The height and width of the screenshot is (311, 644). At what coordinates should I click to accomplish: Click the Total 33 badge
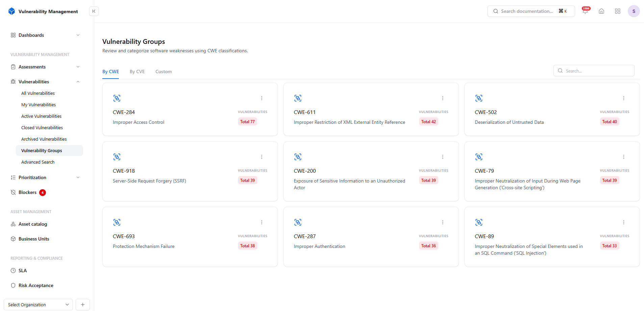[x=610, y=246]
